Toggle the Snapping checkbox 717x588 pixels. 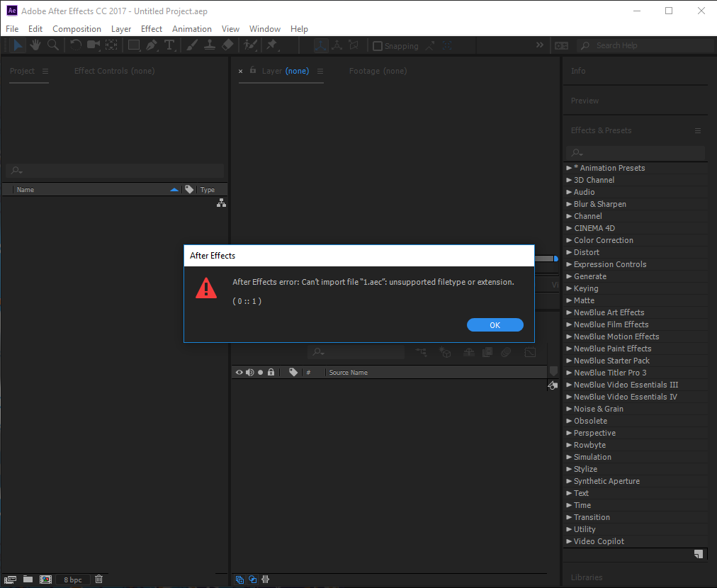pyautogui.click(x=377, y=46)
